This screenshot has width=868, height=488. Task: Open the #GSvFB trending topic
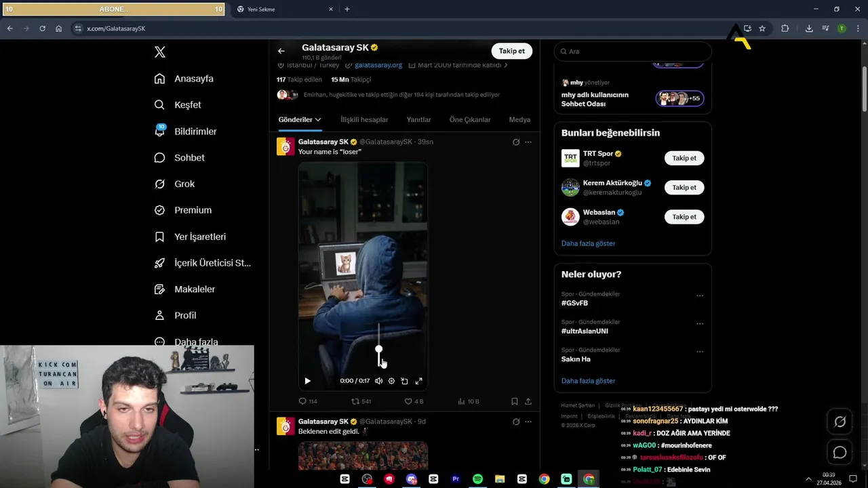pyautogui.click(x=574, y=303)
